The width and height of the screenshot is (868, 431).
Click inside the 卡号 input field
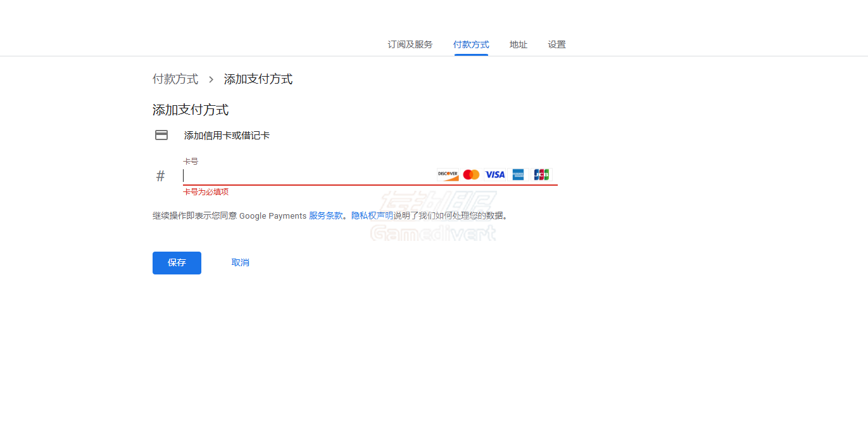pyautogui.click(x=285, y=176)
